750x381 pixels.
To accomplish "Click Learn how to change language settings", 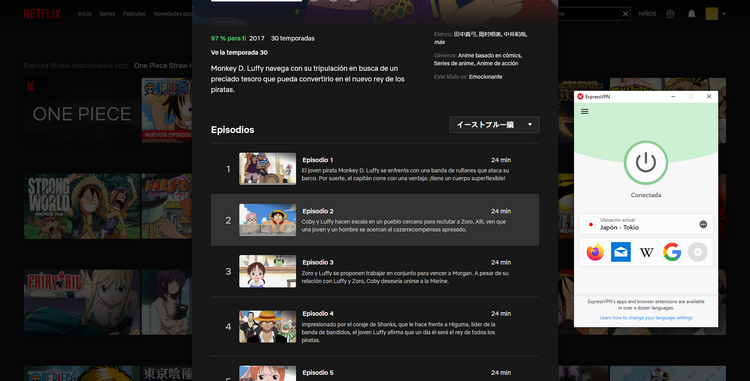I will [646, 318].
